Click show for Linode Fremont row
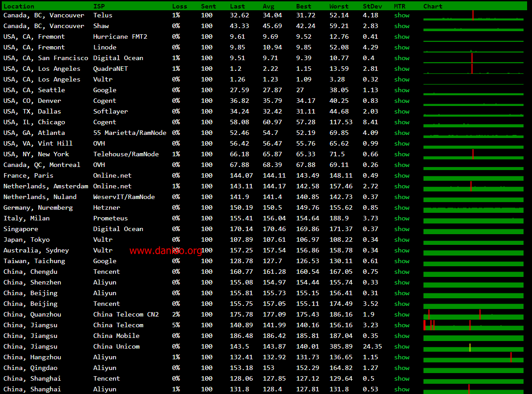This screenshot has width=532, height=394. (402, 47)
